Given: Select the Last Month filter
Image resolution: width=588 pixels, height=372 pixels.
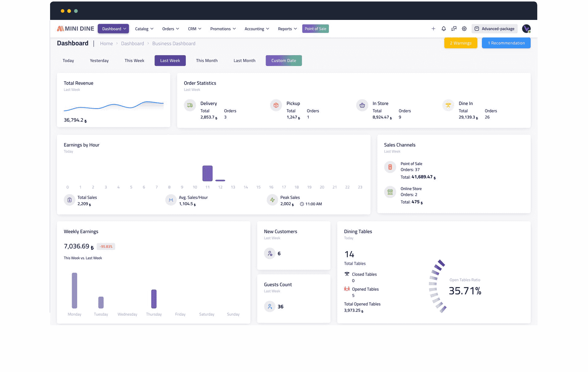Looking at the screenshot, I should click(244, 61).
